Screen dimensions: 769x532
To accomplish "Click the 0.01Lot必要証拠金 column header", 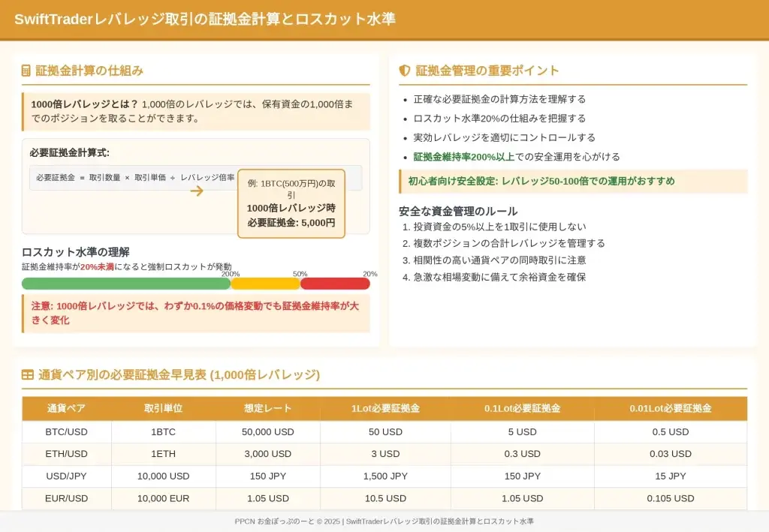I will pyautogui.click(x=670, y=408).
